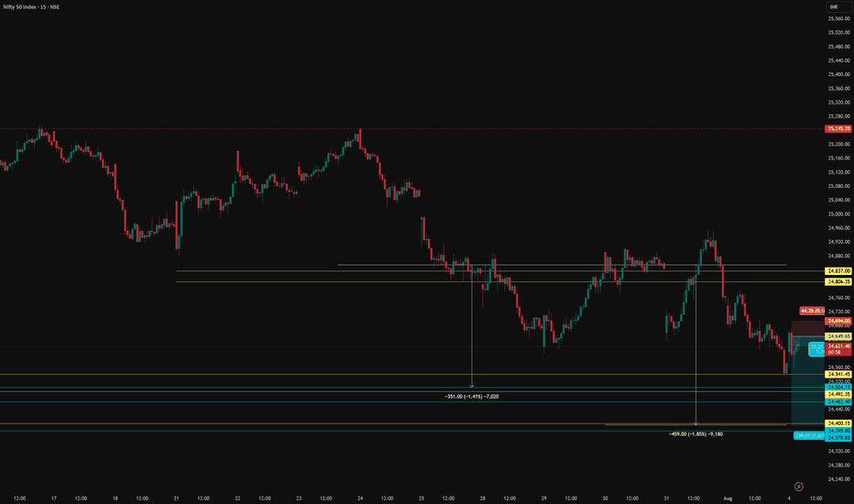Select the yellow 24,492.35 price label

[838, 394]
